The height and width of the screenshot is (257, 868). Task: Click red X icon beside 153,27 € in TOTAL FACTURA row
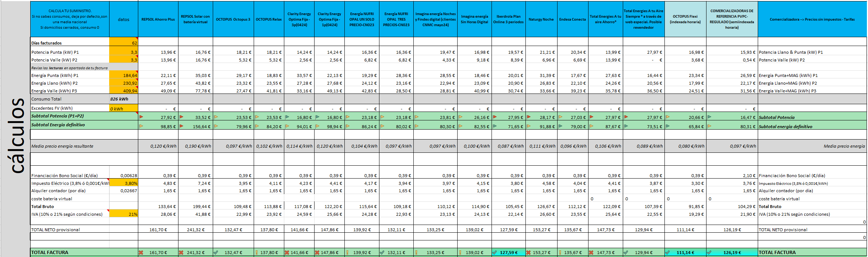528,253
